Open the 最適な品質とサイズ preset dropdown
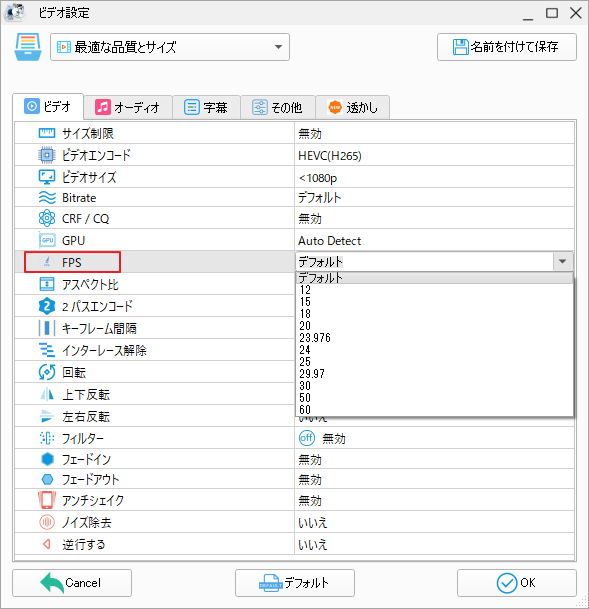The width and height of the screenshot is (589, 609). coord(170,47)
